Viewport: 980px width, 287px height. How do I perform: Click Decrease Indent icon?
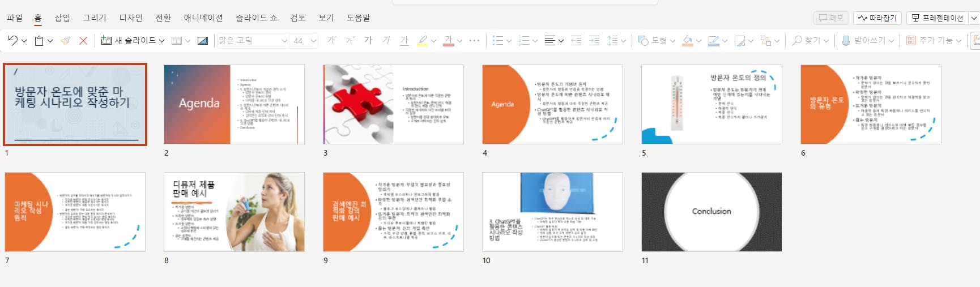pos(576,41)
